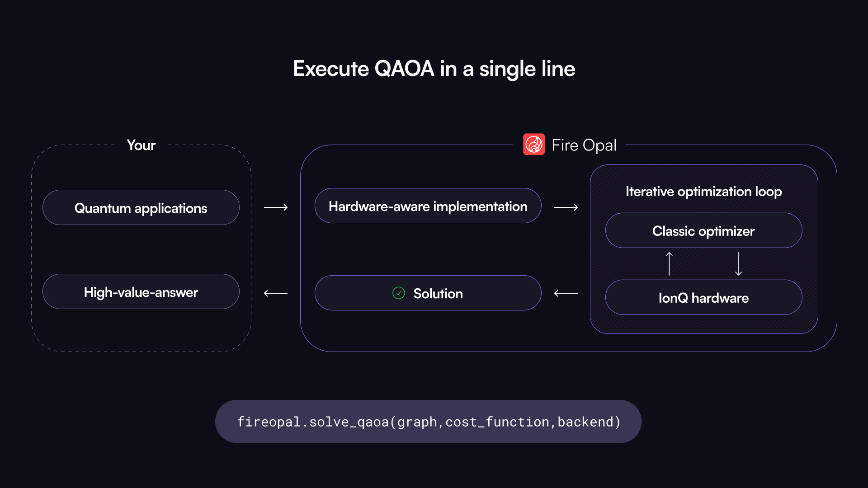Select the Quantum applications pill
This screenshot has width=868, height=488.
[141, 208]
